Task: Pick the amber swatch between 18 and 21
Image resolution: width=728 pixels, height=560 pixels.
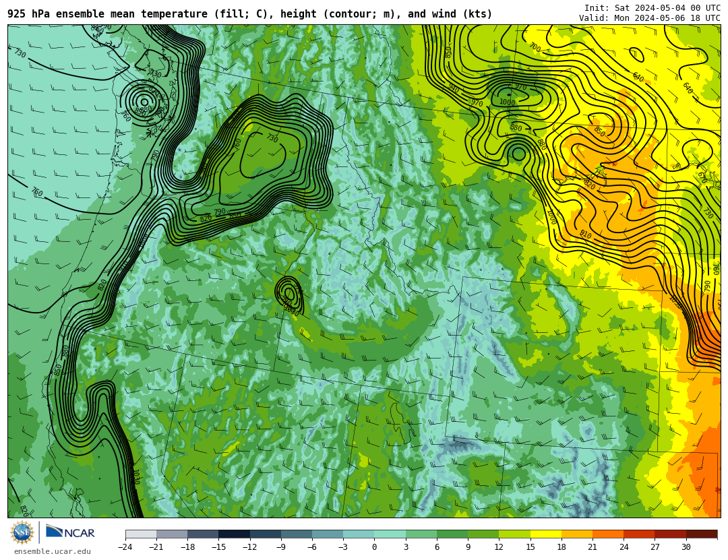Action: (x=576, y=534)
